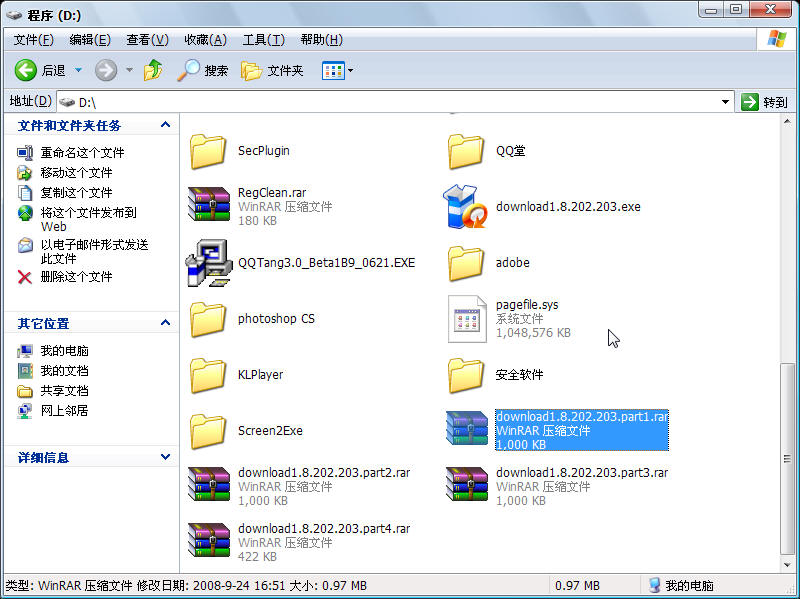Click the adobe folder name
This screenshot has width=800, height=599.
pyautogui.click(x=513, y=263)
